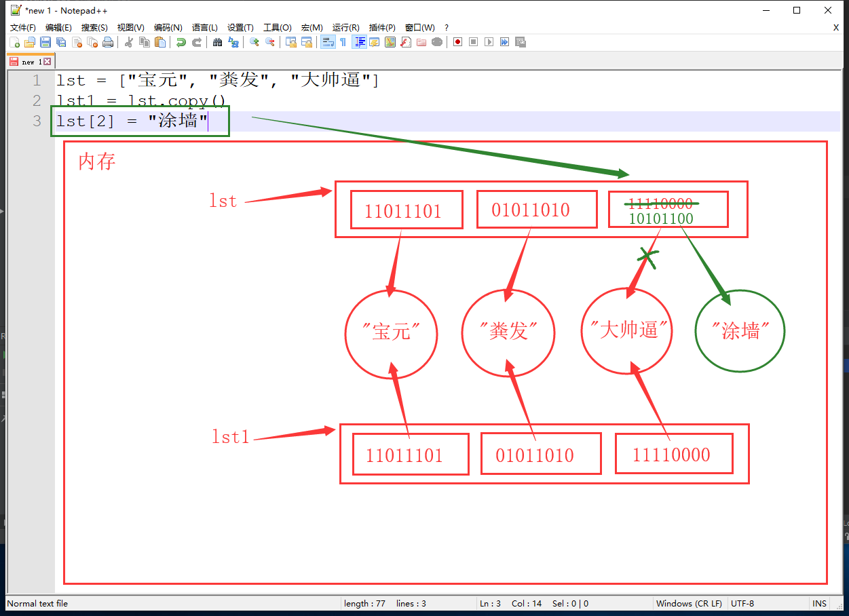Click the Zoom In magnifier icon

(254, 42)
